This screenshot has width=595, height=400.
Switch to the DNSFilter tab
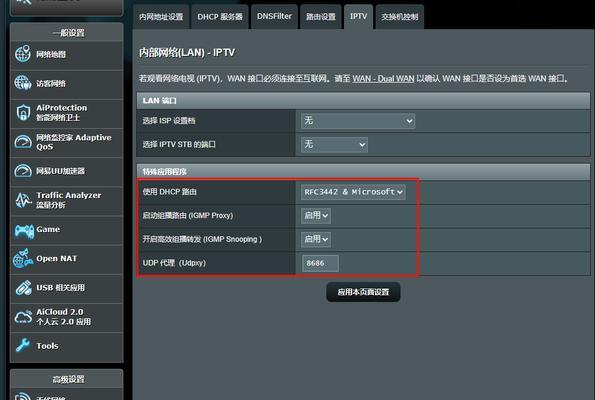274,17
